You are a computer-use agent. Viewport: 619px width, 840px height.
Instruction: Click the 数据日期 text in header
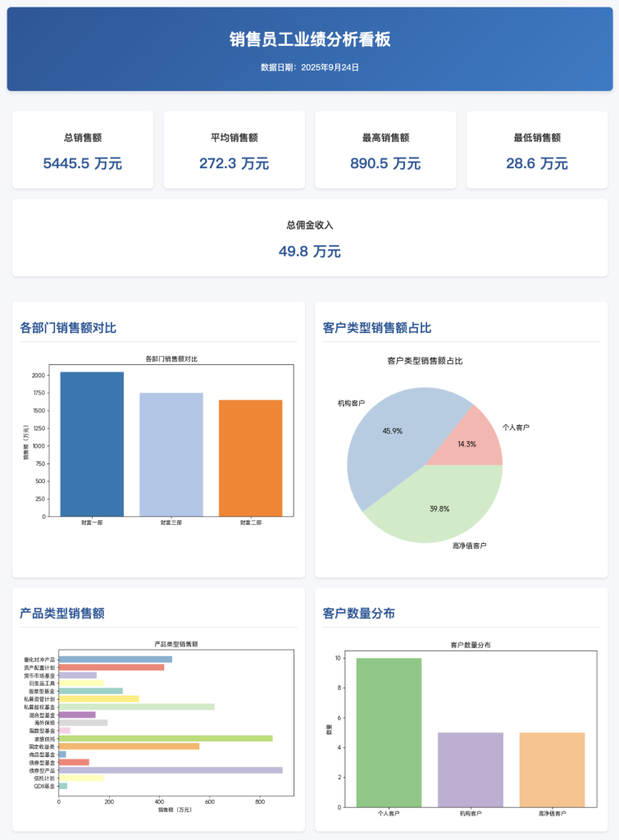point(310,67)
